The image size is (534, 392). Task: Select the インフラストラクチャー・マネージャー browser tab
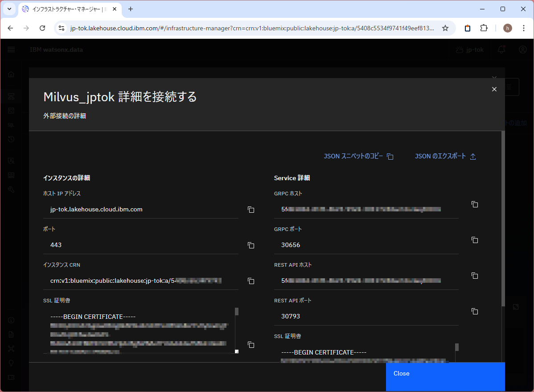tap(70, 9)
